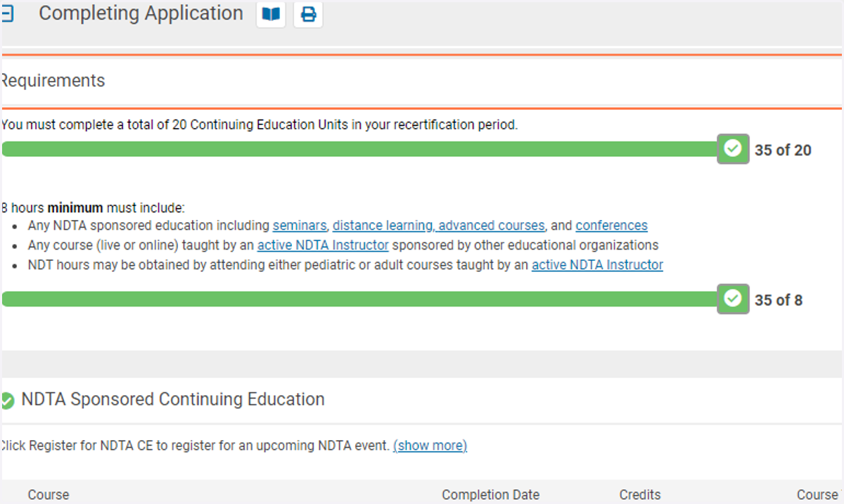Viewport: 844px width, 504px height.
Task: Click the Credits column header
Action: pos(640,495)
